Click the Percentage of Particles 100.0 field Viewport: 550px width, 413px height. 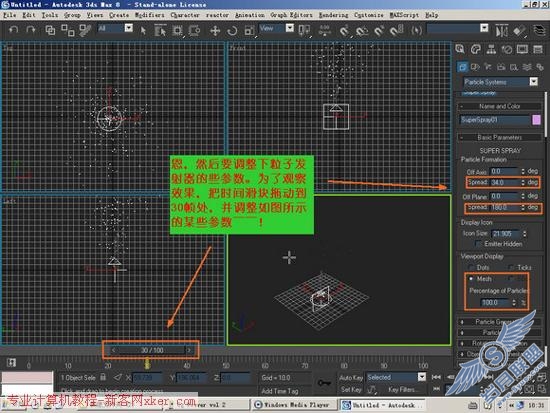(495, 302)
